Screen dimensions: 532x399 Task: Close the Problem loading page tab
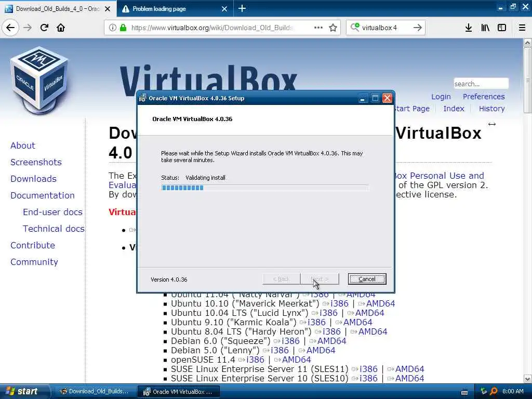224,9
